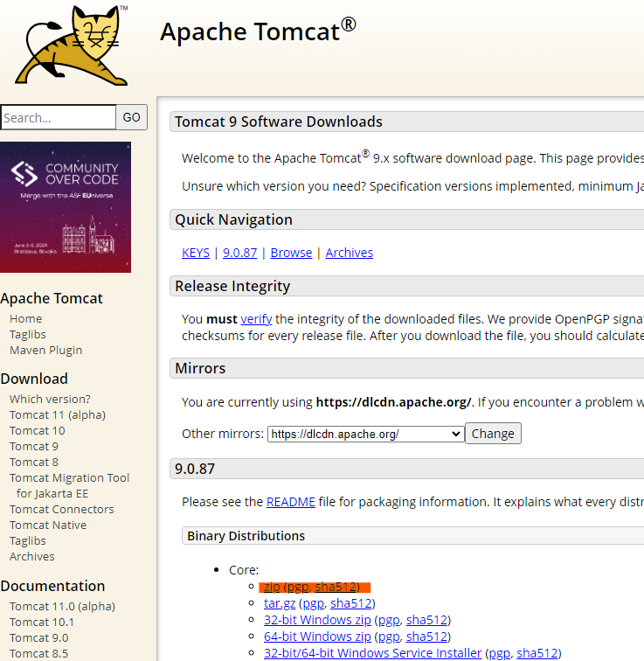Viewport: 644px width, 661px height.
Task: Open the Tomcat Connectors link
Action: point(62,509)
